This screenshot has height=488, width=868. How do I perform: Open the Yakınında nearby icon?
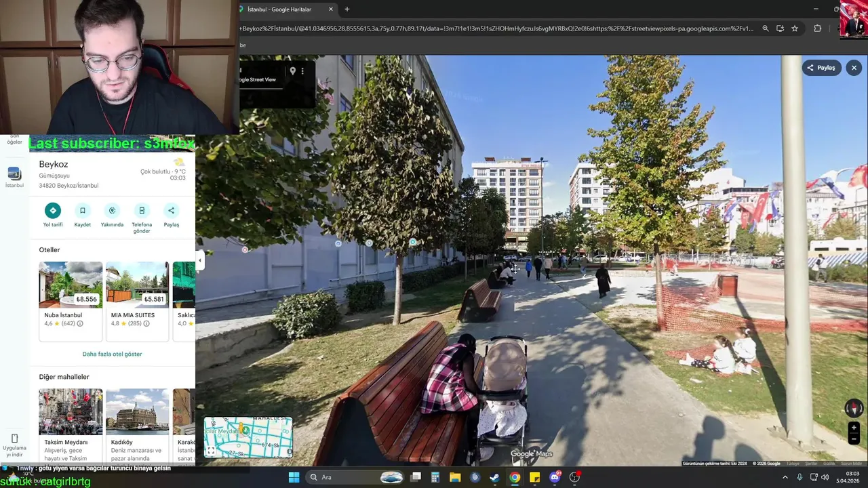[112, 210]
